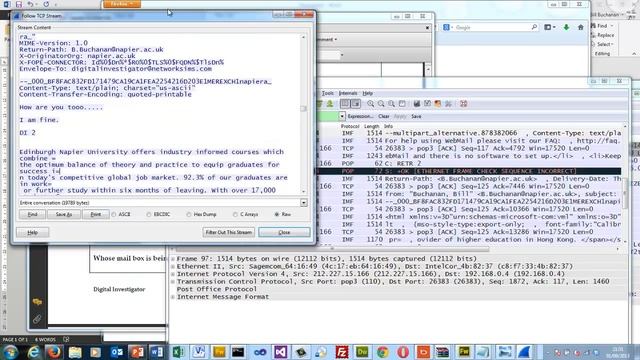Open the Wireshark filter history dropdown arrow
Image resolution: width=640 pixels, height=360 pixels.
click(x=342, y=116)
